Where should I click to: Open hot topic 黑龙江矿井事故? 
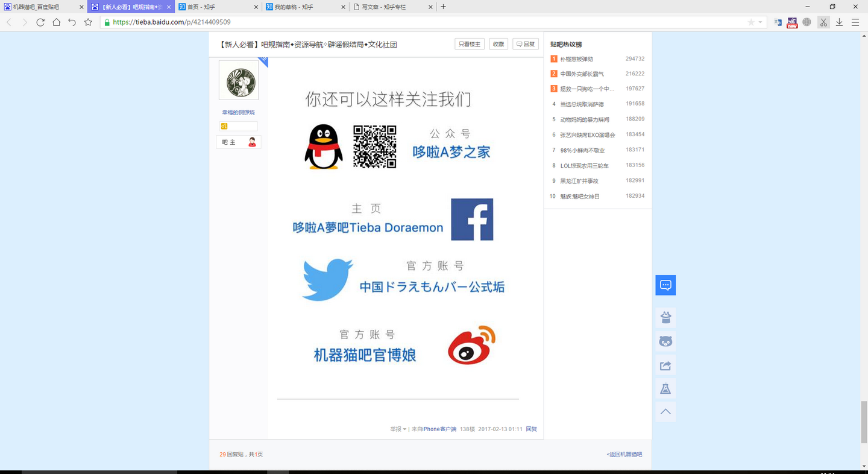click(x=579, y=181)
